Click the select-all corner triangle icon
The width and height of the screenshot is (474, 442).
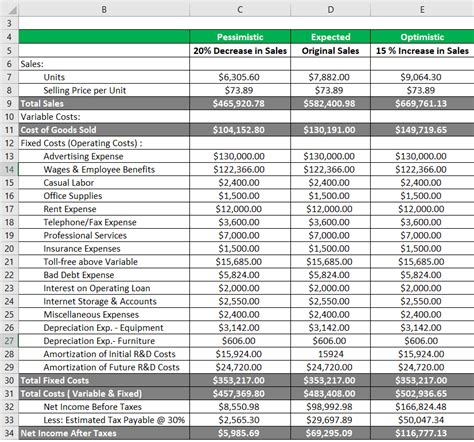(x=12, y=9)
